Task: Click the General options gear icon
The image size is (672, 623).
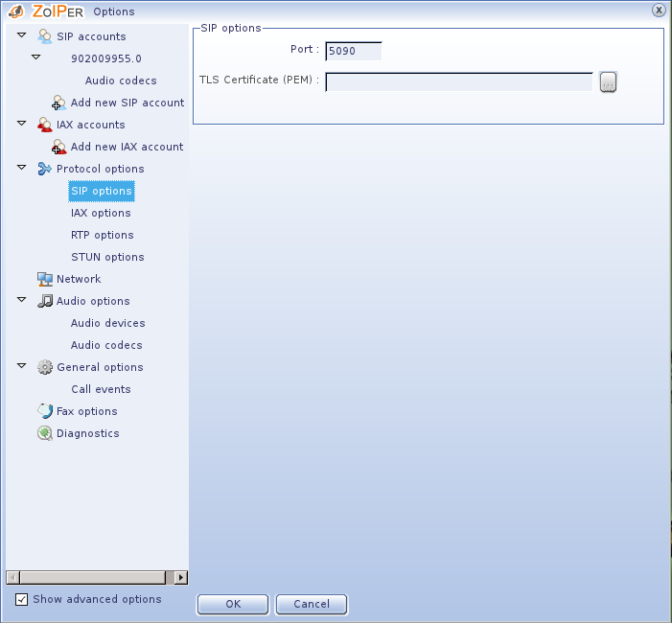Action: pyautogui.click(x=45, y=367)
